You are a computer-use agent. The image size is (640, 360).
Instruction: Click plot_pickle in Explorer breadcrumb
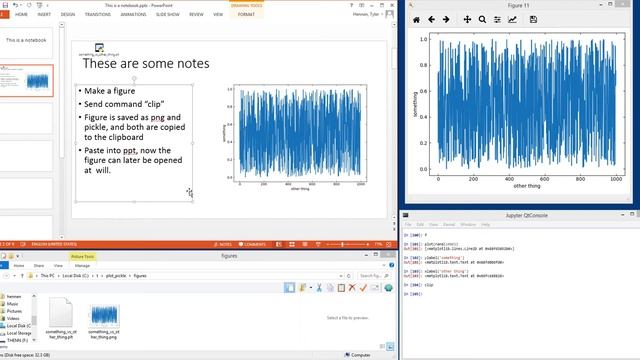116,276
